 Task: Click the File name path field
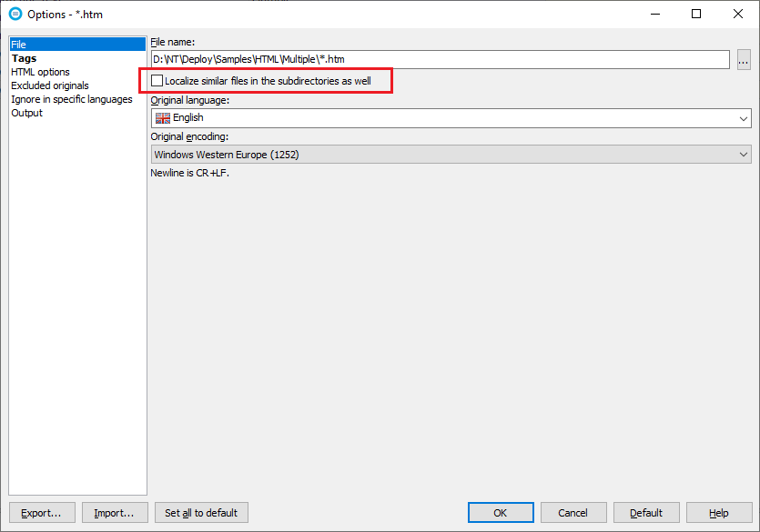pyautogui.click(x=441, y=59)
